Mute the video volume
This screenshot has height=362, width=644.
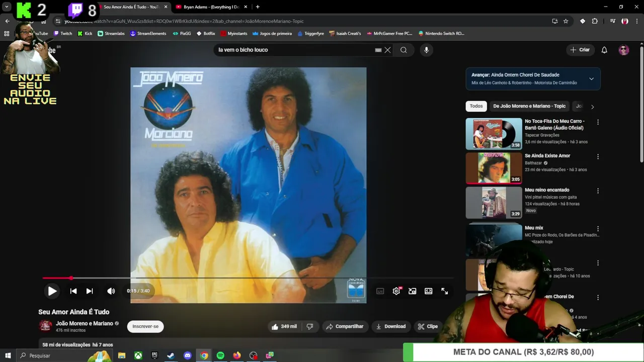(111, 291)
